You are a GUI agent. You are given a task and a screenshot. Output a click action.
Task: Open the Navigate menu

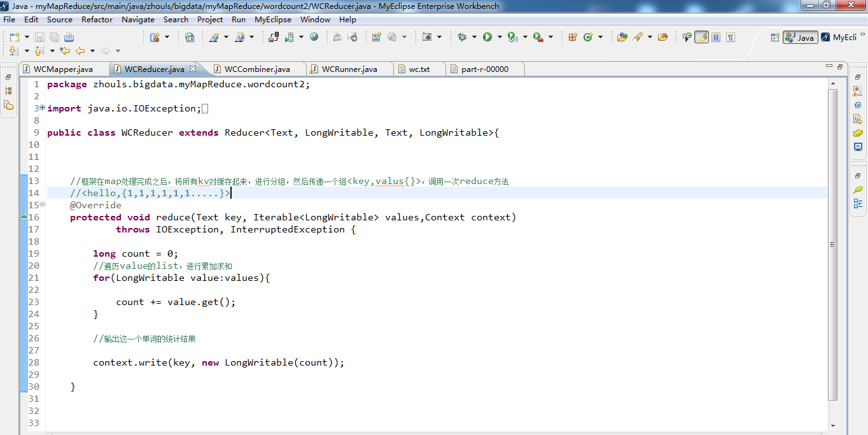click(138, 20)
